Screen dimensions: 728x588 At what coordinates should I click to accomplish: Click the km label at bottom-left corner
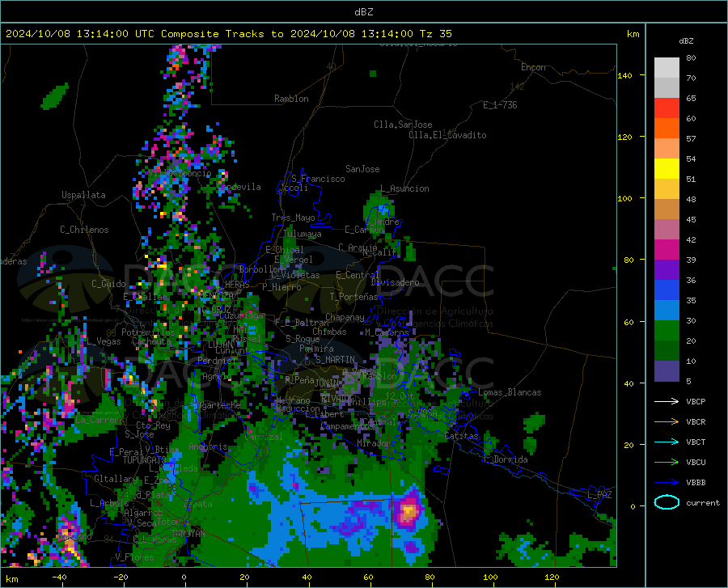pos(11,579)
